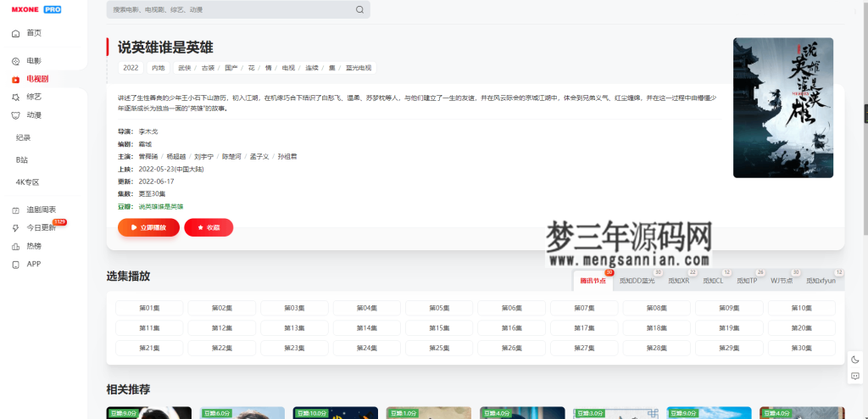
Task: Switch to the 觅知TP source tab
Action: click(x=747, y=281)
